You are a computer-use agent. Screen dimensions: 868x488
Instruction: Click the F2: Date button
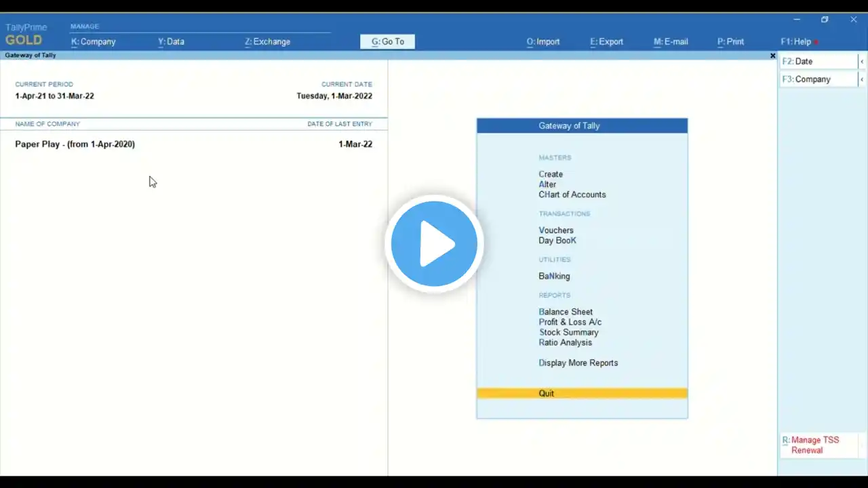tap(818, 61)
